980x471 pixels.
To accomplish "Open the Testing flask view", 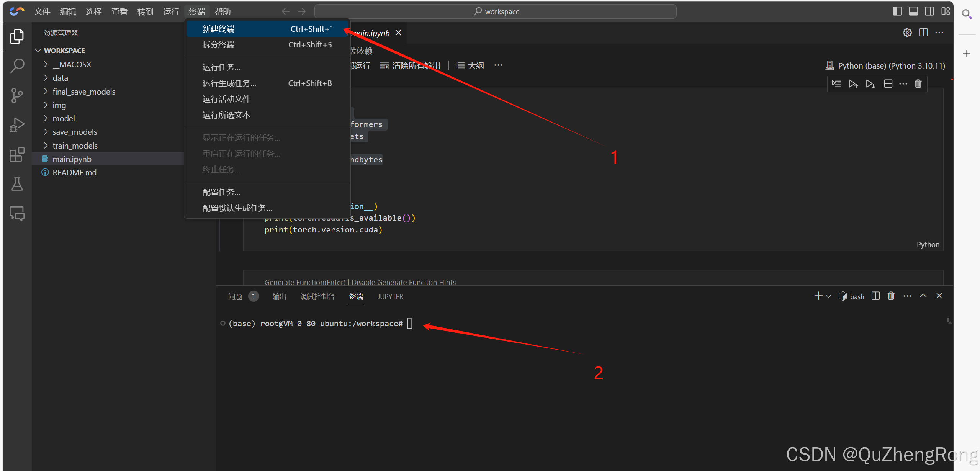I will [17, 184].
